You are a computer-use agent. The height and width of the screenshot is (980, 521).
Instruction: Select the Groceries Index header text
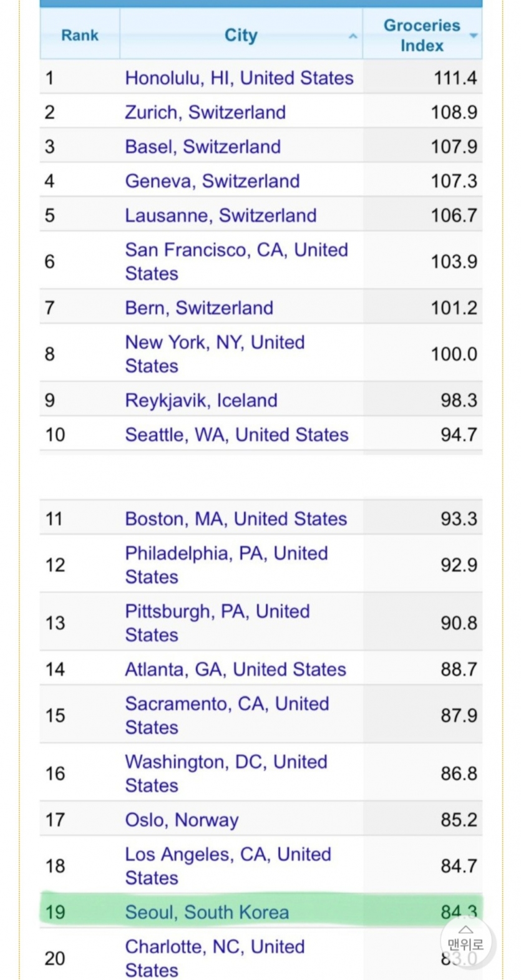coord(422,36)
